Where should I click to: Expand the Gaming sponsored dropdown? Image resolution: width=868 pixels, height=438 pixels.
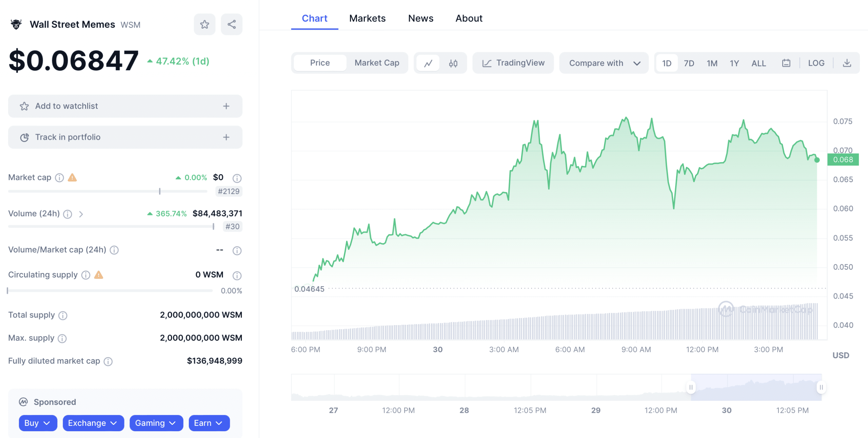pyautogui.click(x=156, y=423)
